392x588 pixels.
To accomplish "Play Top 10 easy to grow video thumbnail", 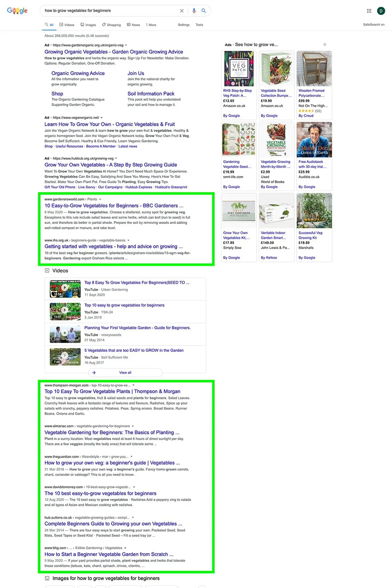I will (65, 311).
